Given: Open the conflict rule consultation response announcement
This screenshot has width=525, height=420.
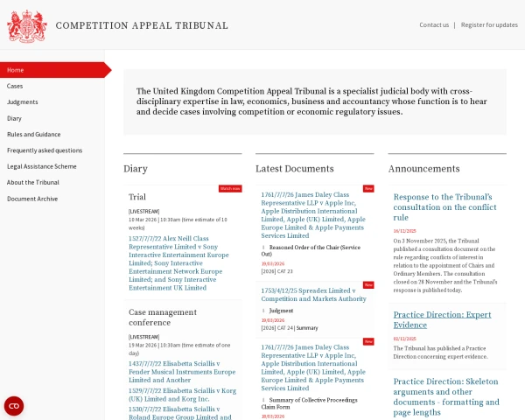Looking at the screenshot, I should pyautogui.click(x=444, y=207).
